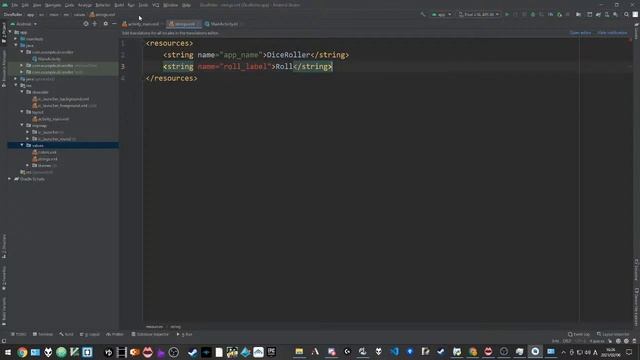The height and width of the screenshot is (360, 640).
Task: Open the VCS menu
Action: [156, 5]
